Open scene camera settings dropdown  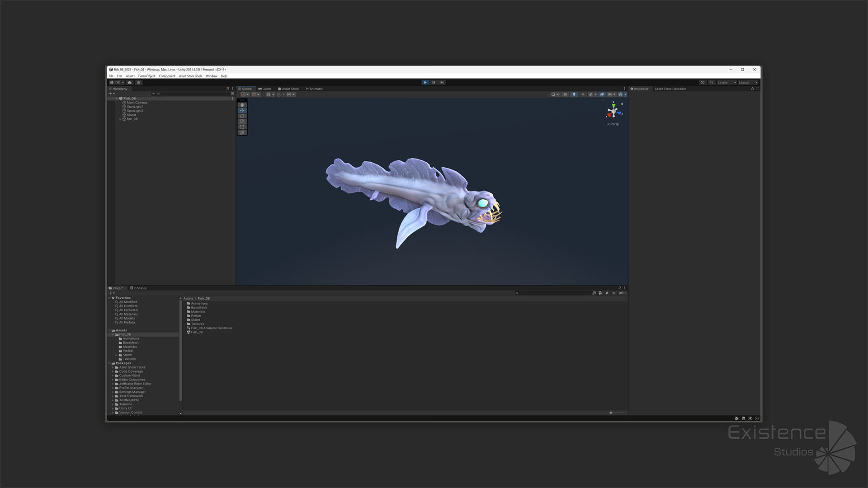point(612,94)
